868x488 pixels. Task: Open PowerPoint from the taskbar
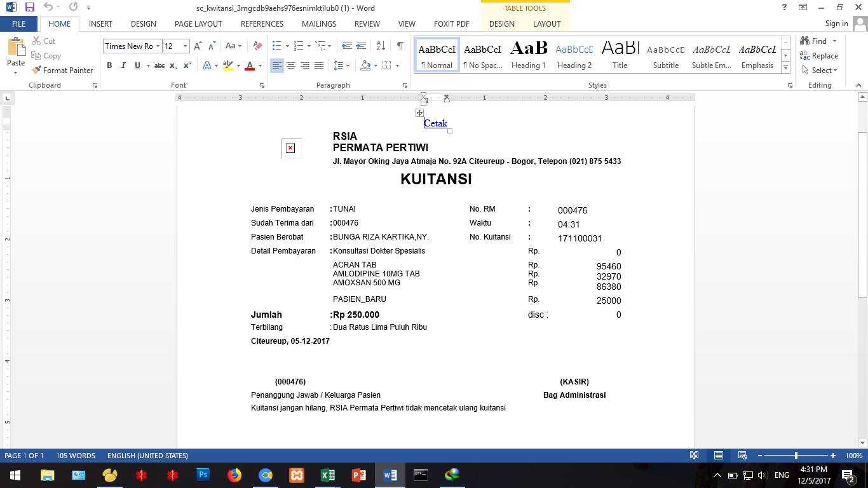point(359,475)
